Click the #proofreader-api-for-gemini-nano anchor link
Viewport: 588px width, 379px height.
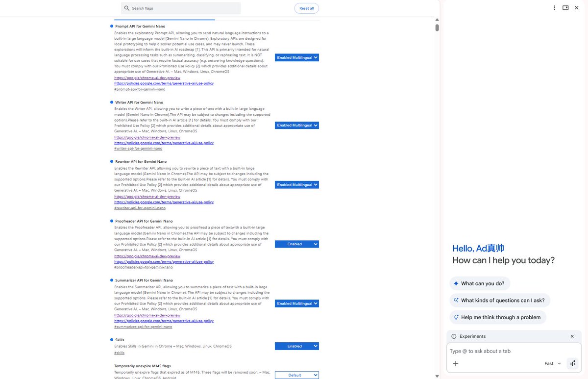pyautogui.click(x=144, y=267)
